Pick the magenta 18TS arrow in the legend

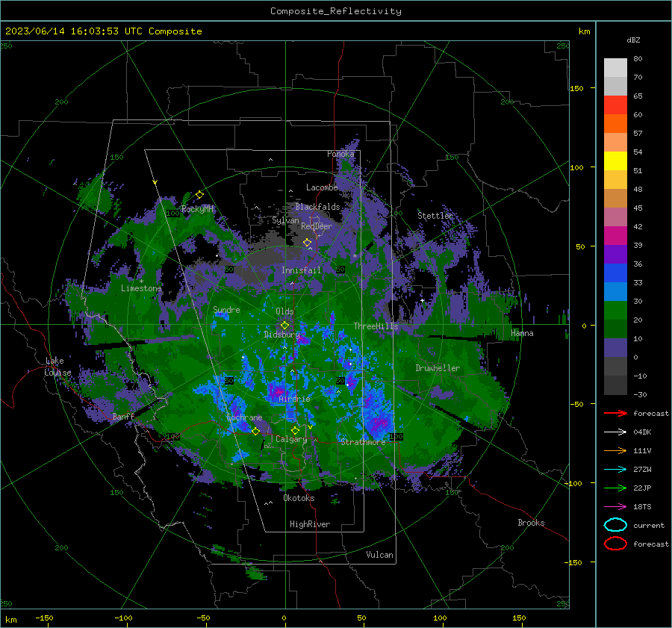[x=615, y=506]
